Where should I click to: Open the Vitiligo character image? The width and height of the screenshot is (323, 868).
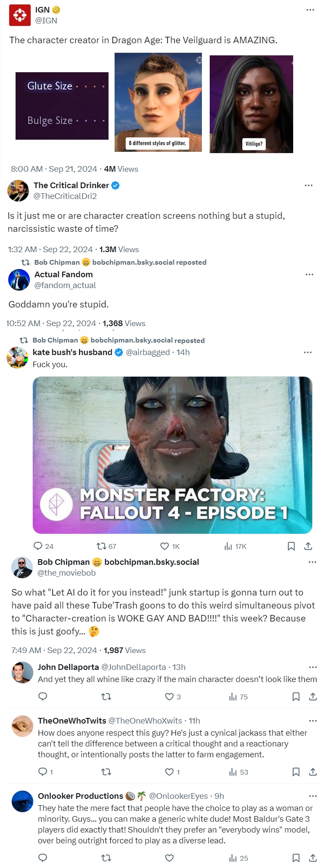(251, 104)
